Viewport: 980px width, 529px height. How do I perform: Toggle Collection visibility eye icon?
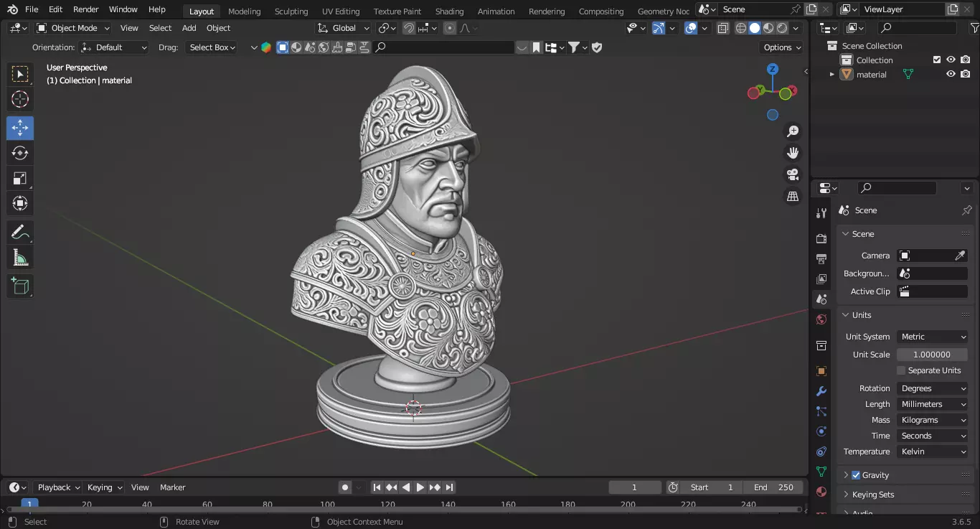(x=951, y=60)
